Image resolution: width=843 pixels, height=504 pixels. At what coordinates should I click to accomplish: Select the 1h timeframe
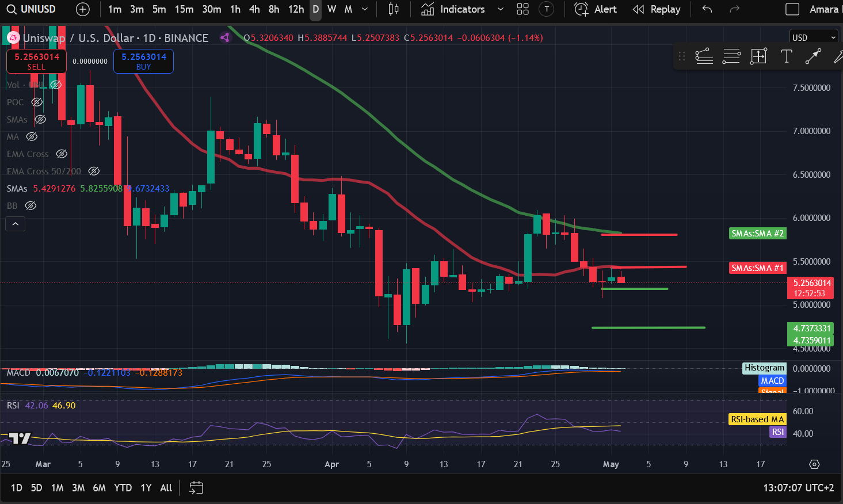click(235, 9)
